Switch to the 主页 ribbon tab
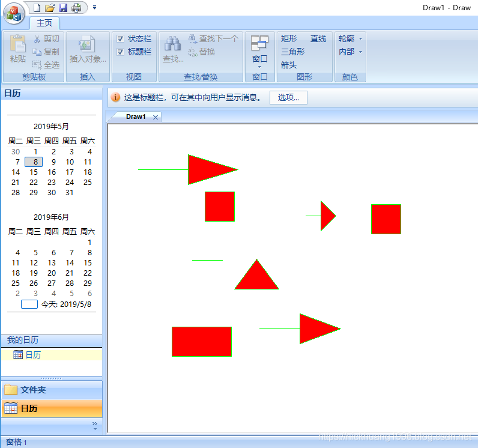This screenshot has height=448, width=478. pyautogui.click(x=44, y=23)
